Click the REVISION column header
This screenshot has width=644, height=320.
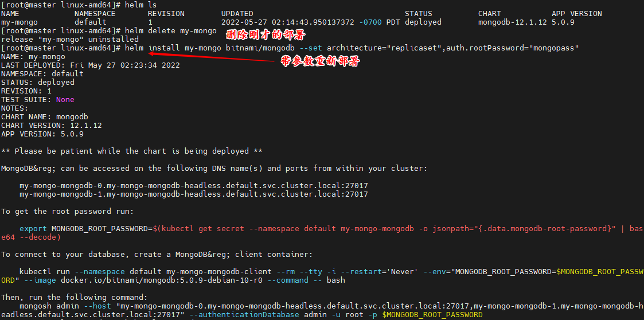pos(166,14)
